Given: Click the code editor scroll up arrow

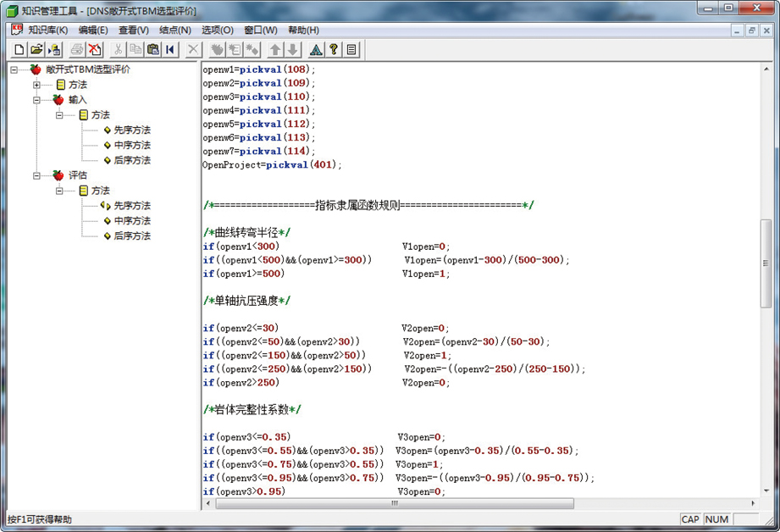Looking at the screenshot, I should [766, 69].
